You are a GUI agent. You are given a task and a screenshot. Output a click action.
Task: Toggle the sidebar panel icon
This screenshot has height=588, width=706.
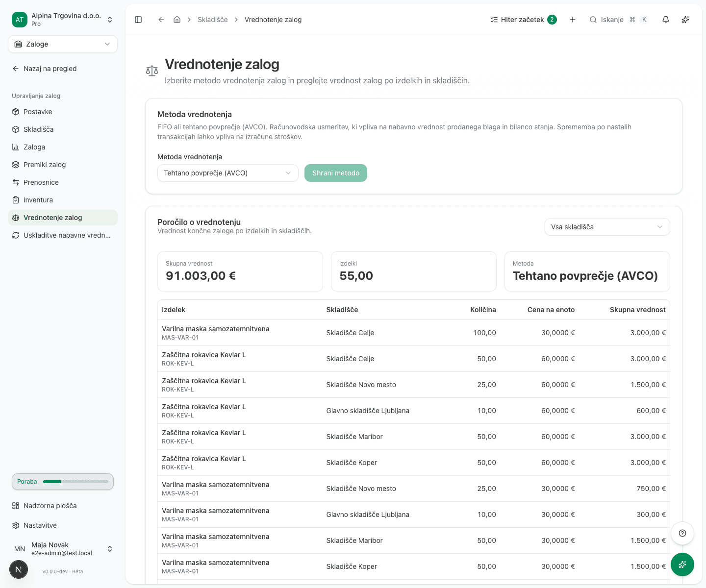tap(138, 20)
